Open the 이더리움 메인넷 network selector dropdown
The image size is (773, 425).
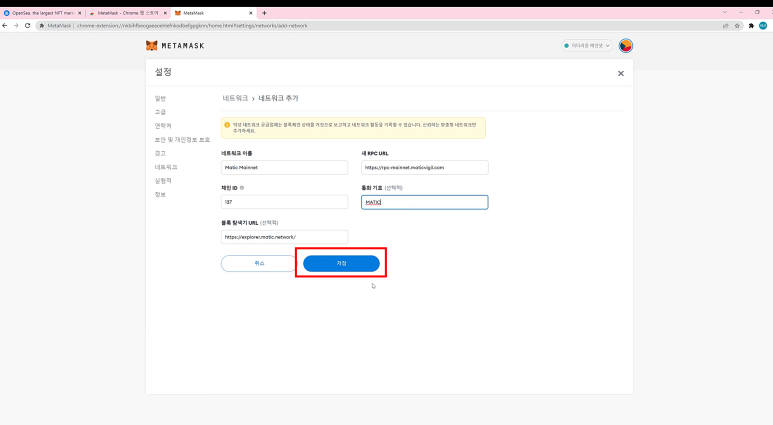(x=587, y=45)
